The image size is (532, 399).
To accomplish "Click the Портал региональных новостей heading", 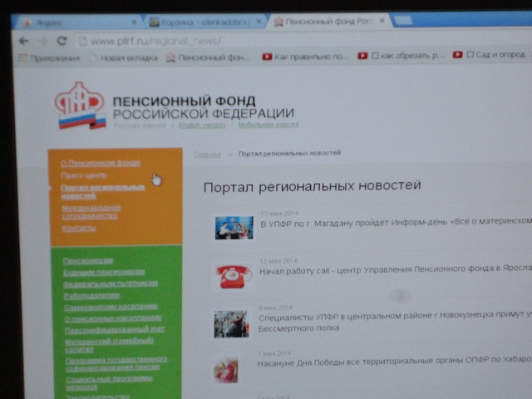I will pos(313,186).
